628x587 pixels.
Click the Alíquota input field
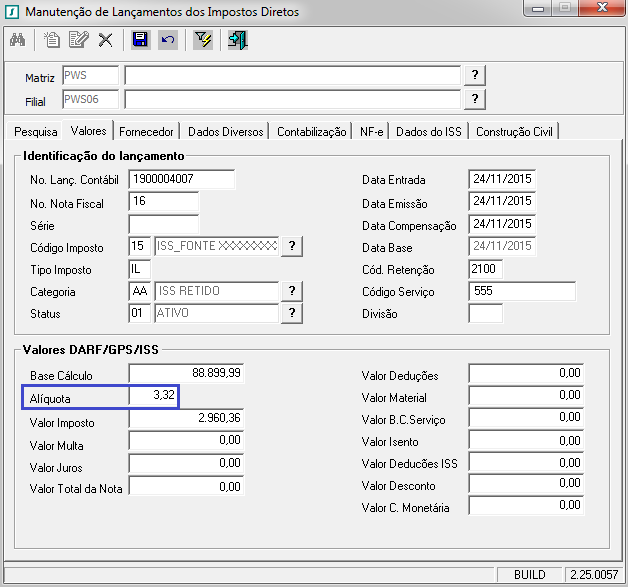(154, 397)
